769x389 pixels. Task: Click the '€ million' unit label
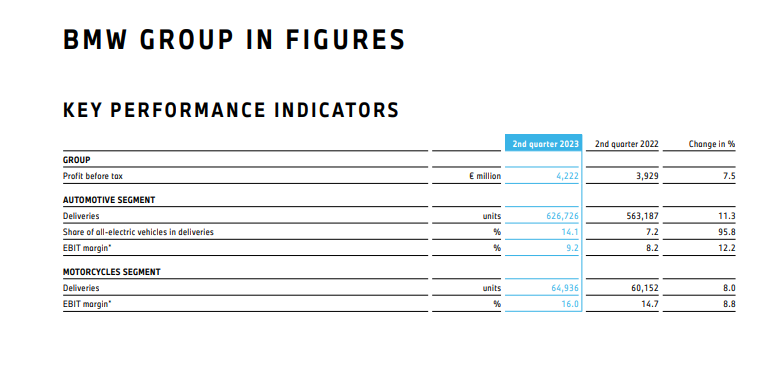pyautogui.click(x=485, y=176)
